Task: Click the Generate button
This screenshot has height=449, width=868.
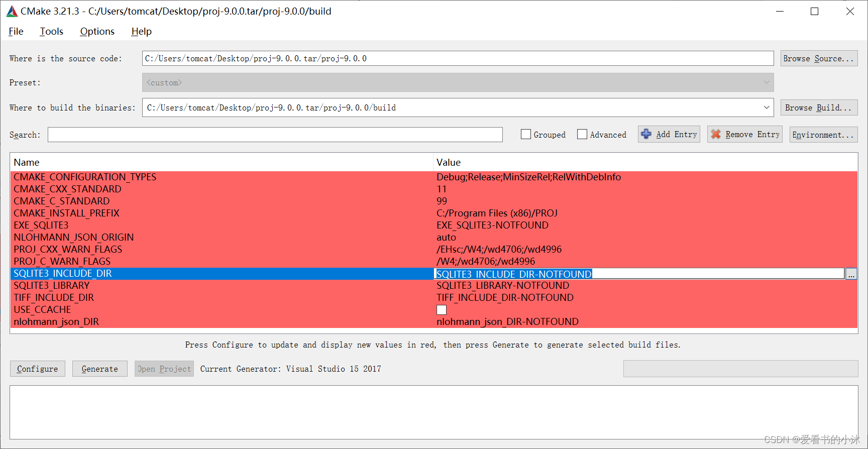Action: (100, 369)
